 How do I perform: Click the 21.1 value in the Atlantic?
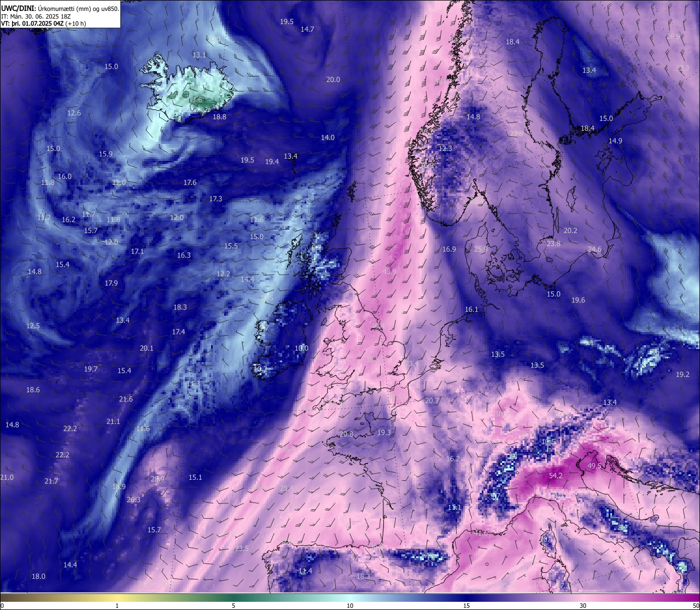(113, 421)
